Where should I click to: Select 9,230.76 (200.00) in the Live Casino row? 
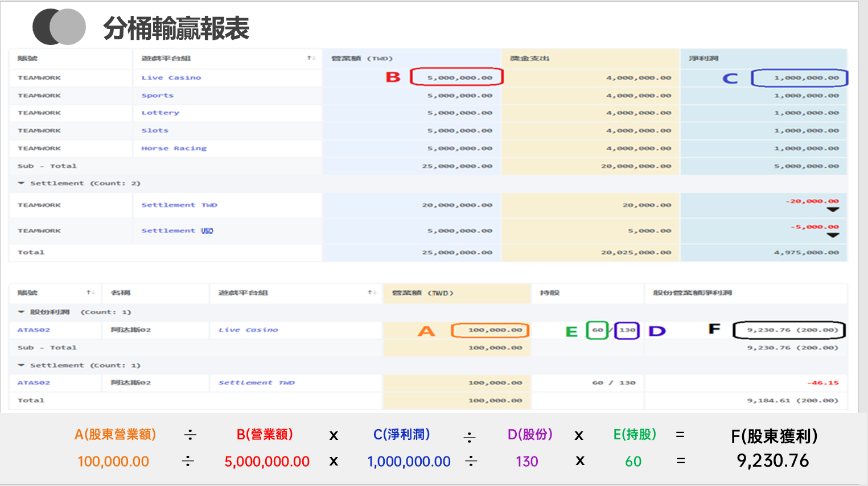tap(793, 330)
